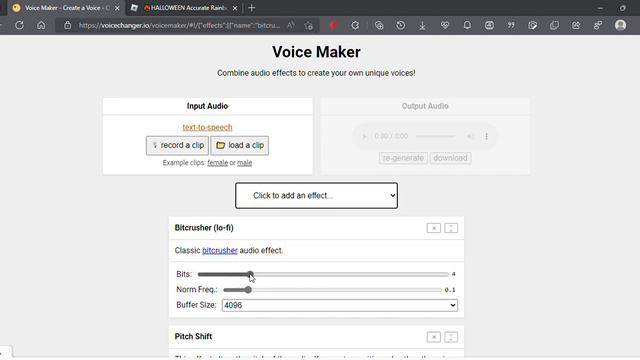Reorder the Pitch Shift effect with move icon
Screen dimensions: 640x360
coord(451,337)
